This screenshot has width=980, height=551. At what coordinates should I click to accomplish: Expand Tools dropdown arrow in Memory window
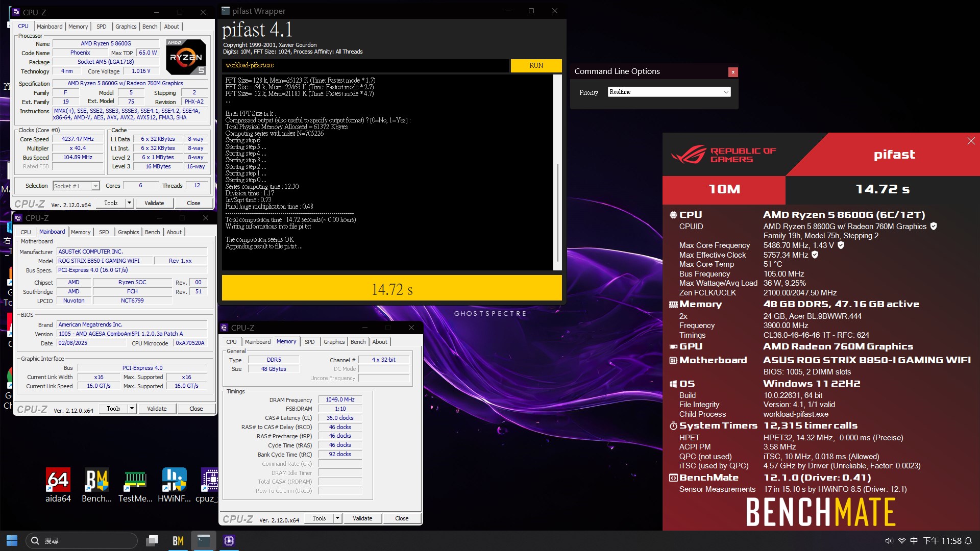pos(337,518)
